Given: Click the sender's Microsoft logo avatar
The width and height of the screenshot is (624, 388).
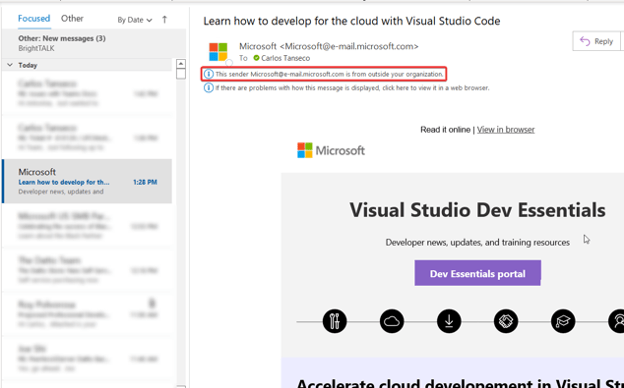Looking at the screenshot, I should (218, 52).
